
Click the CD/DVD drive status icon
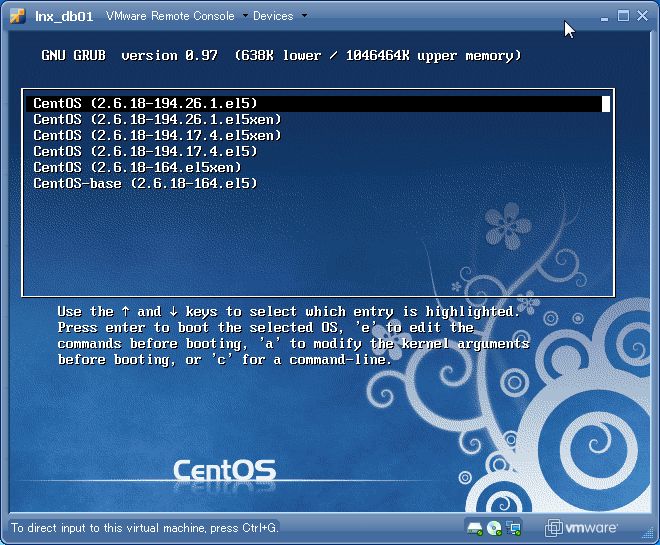point(494,528)
